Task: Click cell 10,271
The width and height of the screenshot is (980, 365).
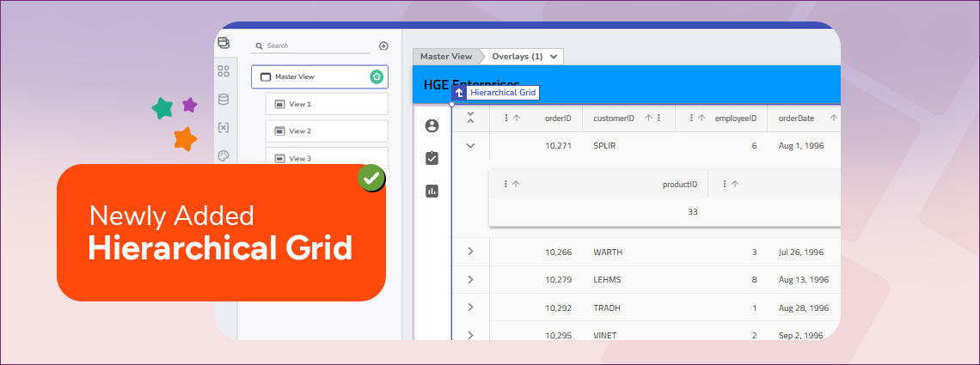Action: click(x=558, y=146)
